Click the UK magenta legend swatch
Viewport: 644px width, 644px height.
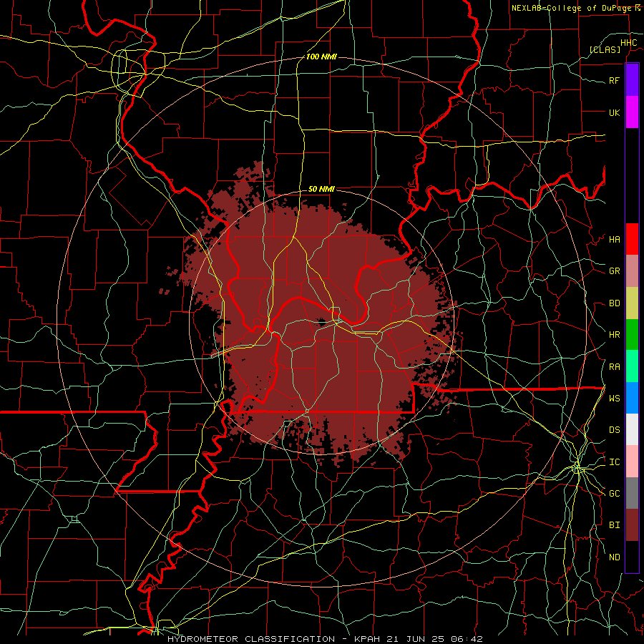click(632, 112)
